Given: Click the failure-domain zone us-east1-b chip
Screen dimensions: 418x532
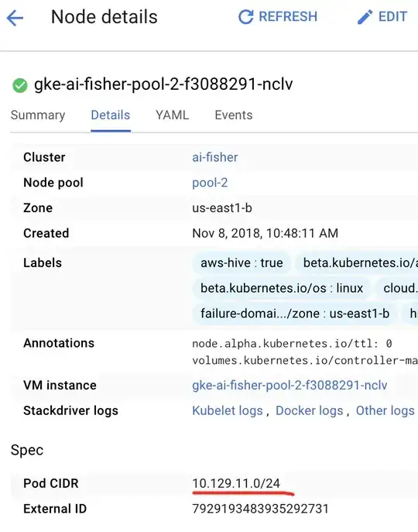Looking at the screenshot, I should [295, 313].
